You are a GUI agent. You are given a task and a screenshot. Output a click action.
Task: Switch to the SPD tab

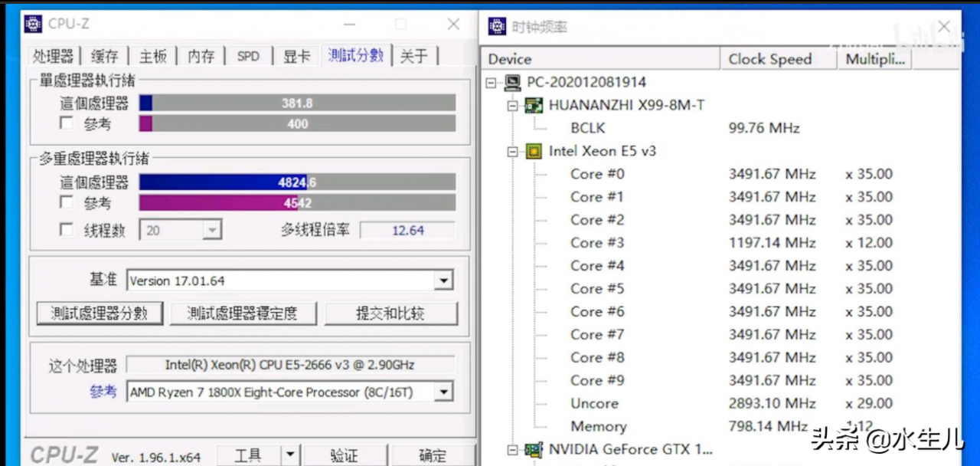pyautogui.click(x=249, y=56)
